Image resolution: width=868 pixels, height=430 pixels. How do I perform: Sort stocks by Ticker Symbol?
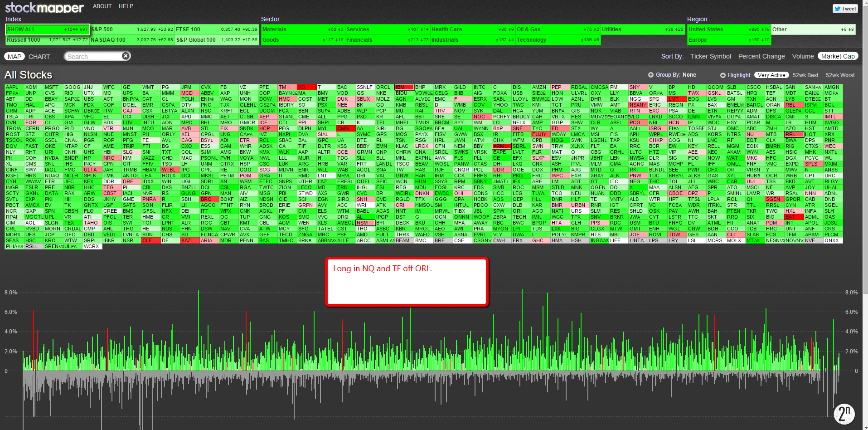tap(711, 56)
